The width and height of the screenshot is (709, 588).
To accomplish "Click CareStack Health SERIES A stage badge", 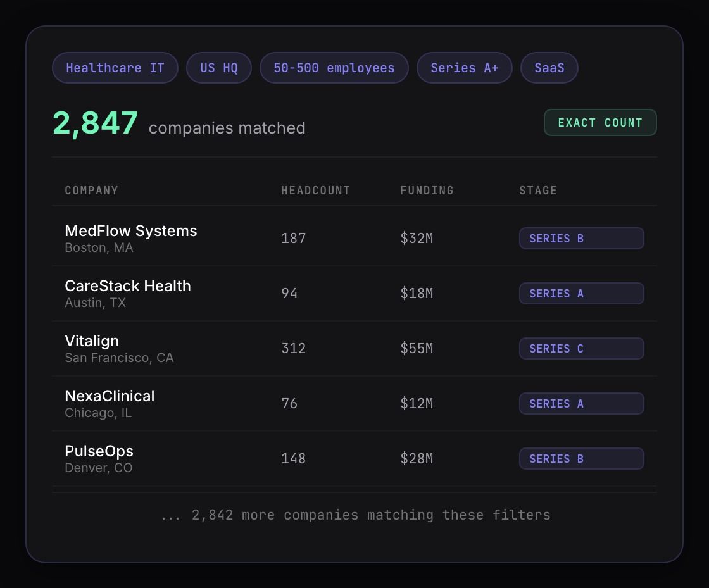I will click(582, 293).
